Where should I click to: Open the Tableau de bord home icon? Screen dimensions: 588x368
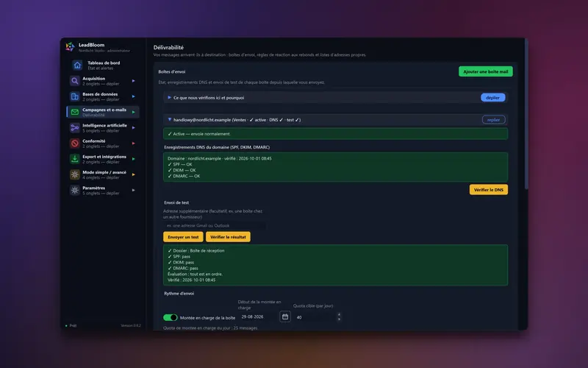click(x=77, y=66)
